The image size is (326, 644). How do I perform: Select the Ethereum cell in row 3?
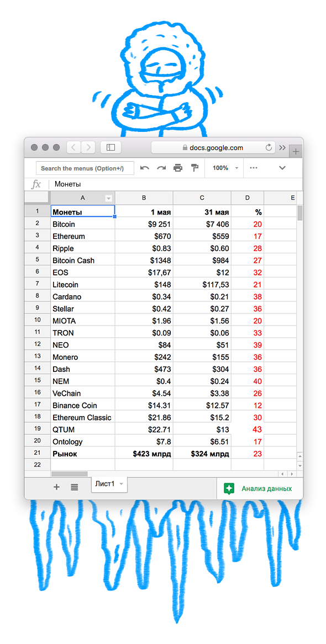83,236
